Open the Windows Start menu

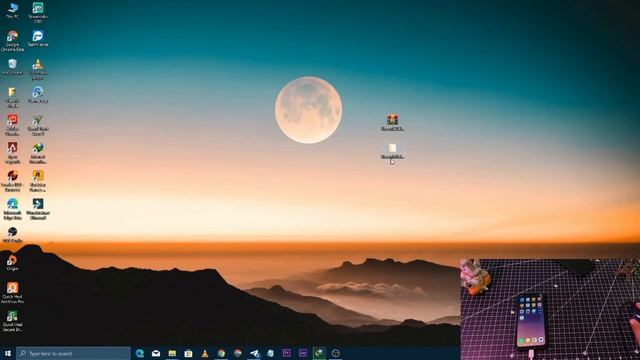click(x=8, y=353)
